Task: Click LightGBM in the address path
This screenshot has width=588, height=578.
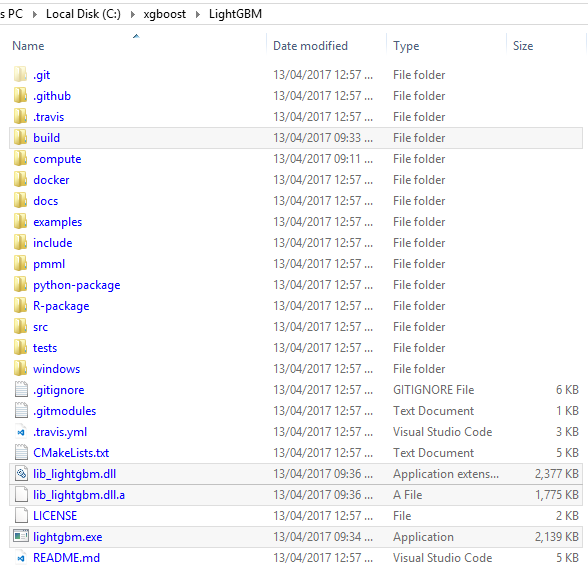Action: [x=236, y=14]
